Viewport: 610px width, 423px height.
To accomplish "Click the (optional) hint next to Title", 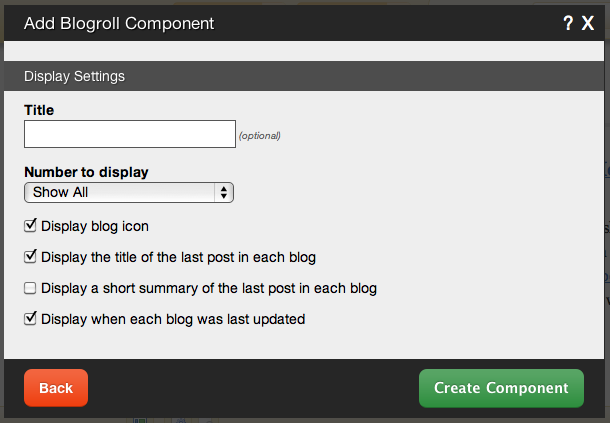I will [x=259, y=136].
